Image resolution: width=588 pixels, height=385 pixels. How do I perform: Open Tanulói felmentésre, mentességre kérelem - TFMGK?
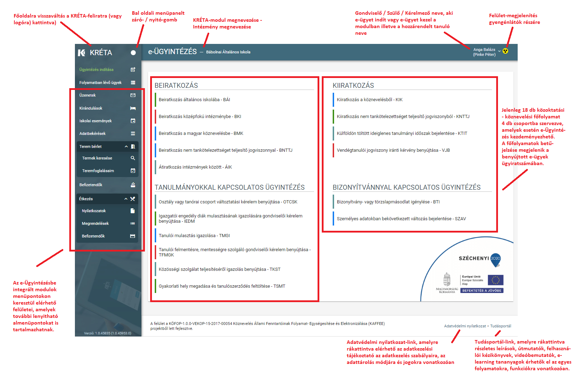point(234,252)
